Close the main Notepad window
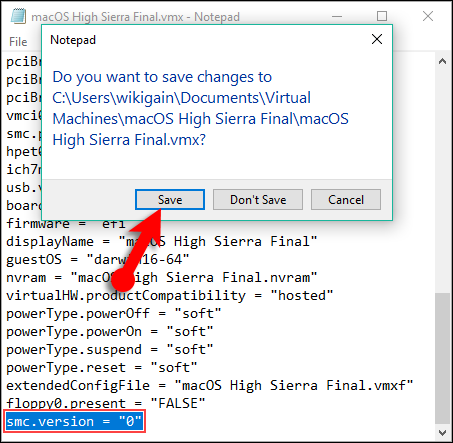This screenshot has width=453, height=443. (428, 16)
